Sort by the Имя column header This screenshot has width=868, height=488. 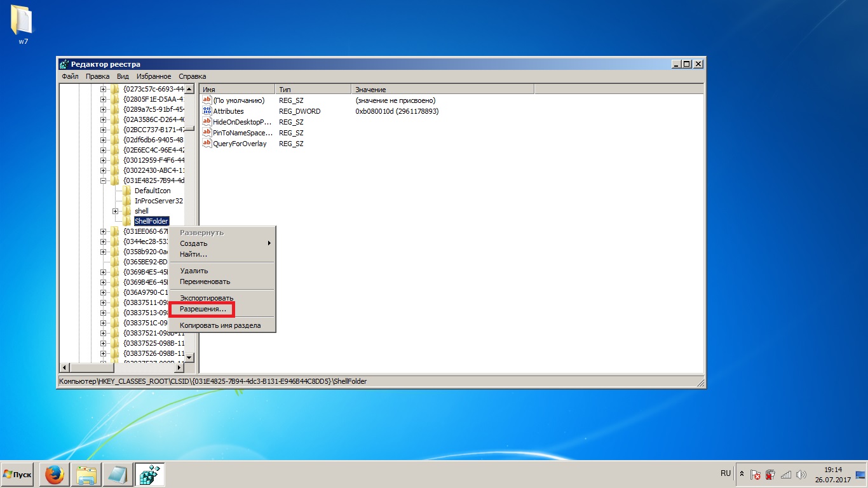[237, 90]
